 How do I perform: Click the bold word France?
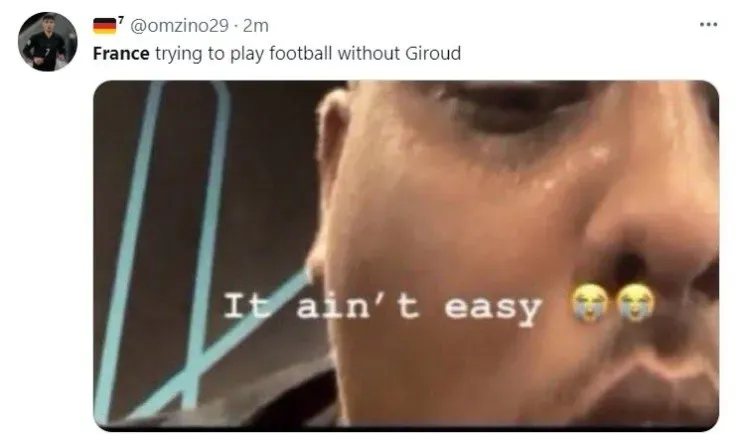click(121, 53)
